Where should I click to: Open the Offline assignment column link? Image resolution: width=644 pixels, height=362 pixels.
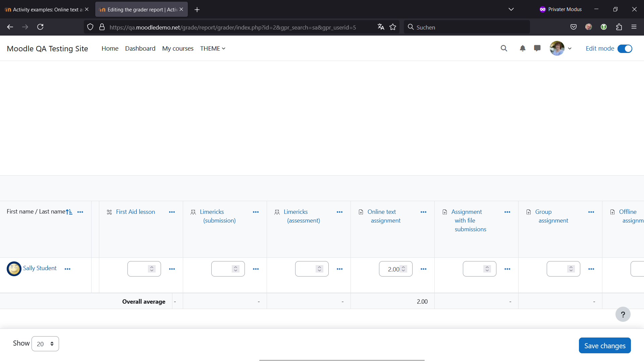click(631, 216)
